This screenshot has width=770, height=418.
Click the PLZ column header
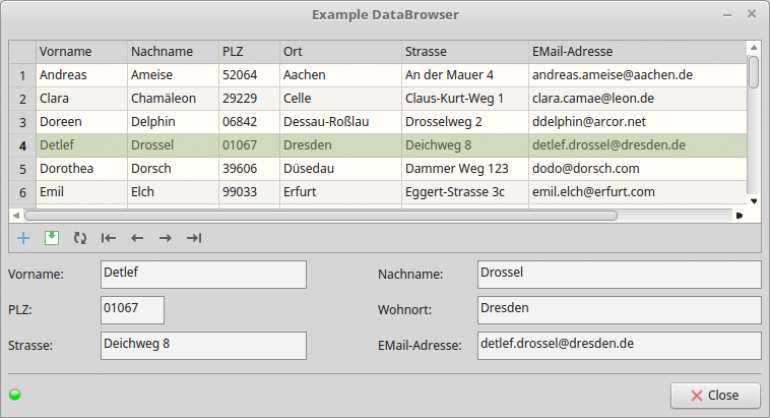(x=248, y=51)
